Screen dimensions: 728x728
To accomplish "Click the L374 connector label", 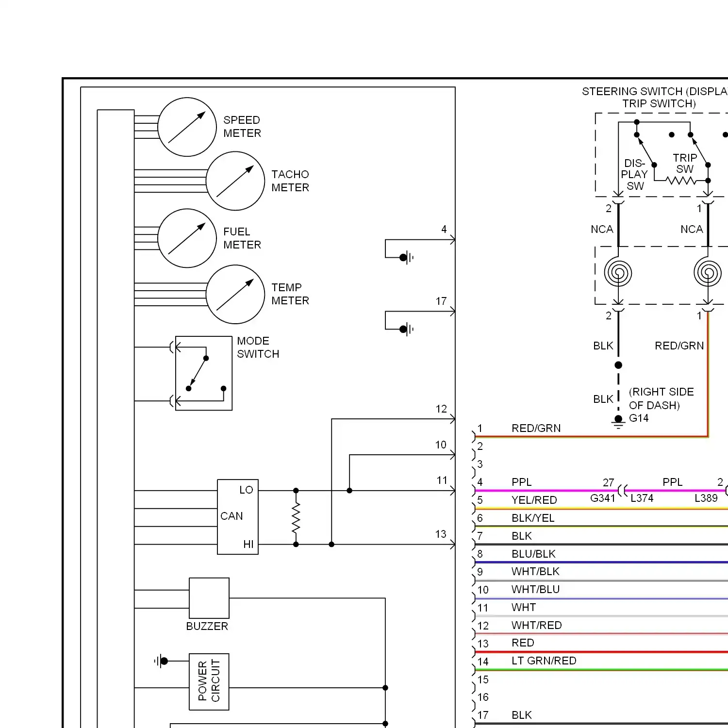I will pos(642,498).
